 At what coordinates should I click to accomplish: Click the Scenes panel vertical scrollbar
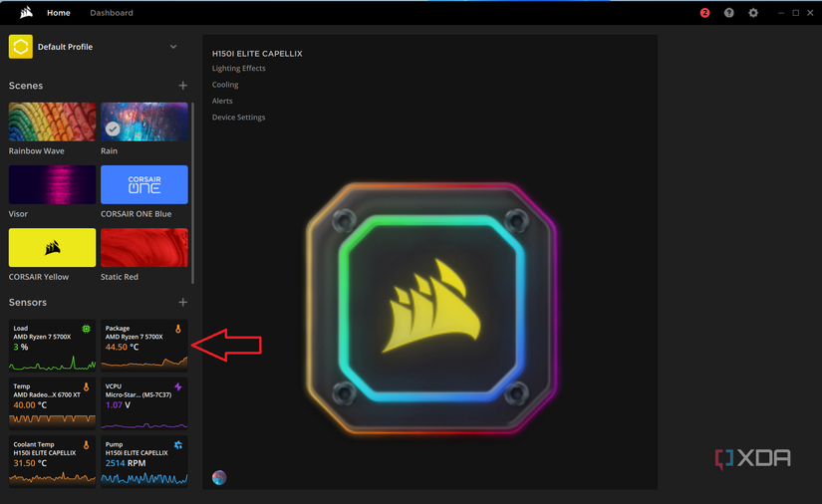193,193
